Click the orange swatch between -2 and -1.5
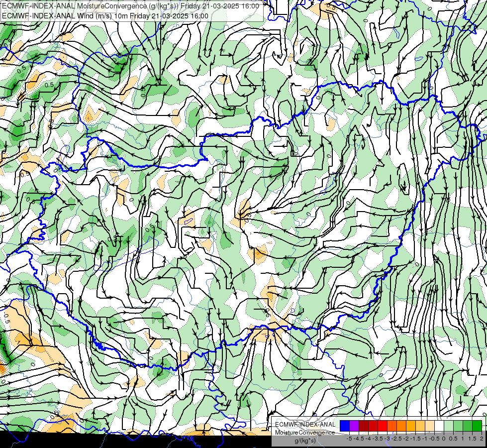 [x=401, y=426]
